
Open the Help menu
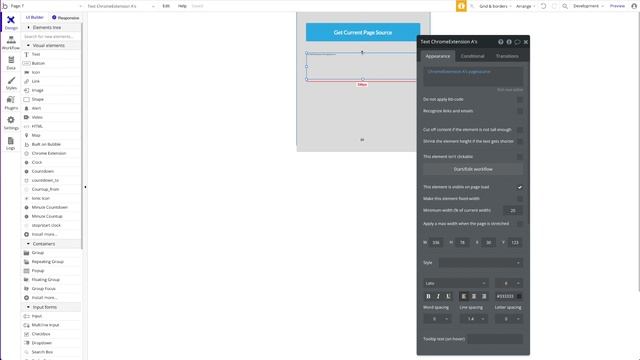coord(182,6)
